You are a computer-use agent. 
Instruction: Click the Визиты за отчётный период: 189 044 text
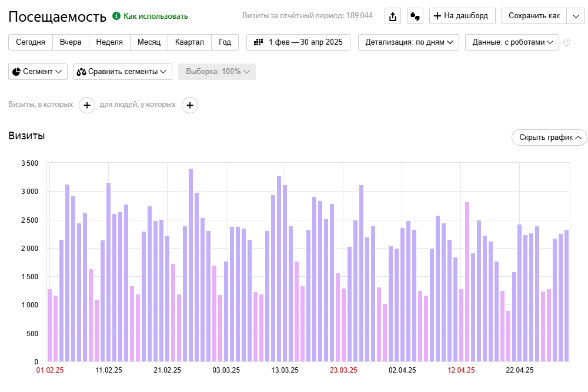coord(308,16)
